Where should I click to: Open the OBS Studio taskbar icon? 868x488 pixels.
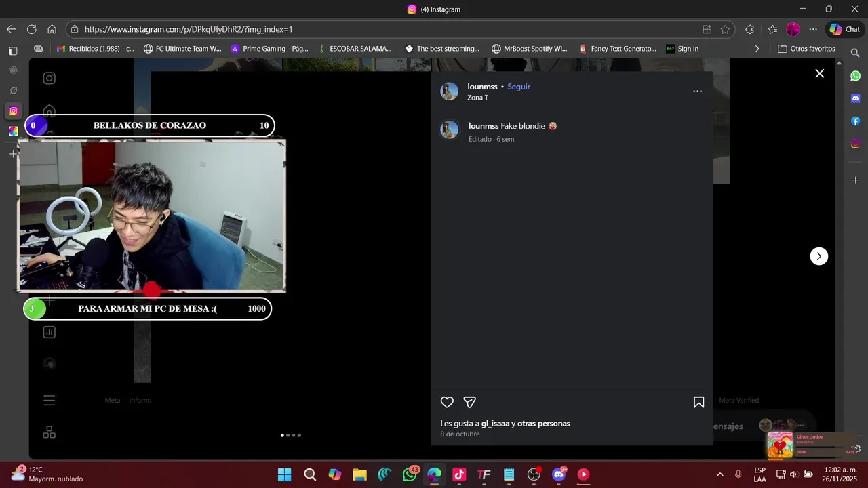tap(534, 474)
